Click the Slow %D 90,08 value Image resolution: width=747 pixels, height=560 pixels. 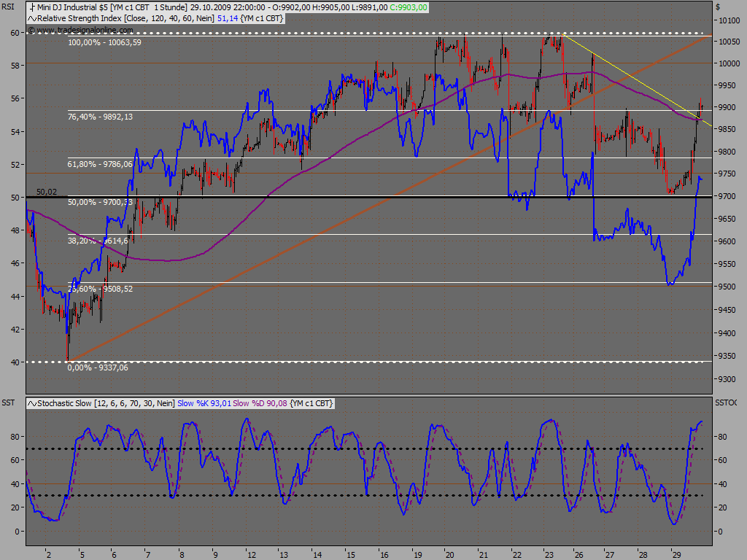[260, 403]
